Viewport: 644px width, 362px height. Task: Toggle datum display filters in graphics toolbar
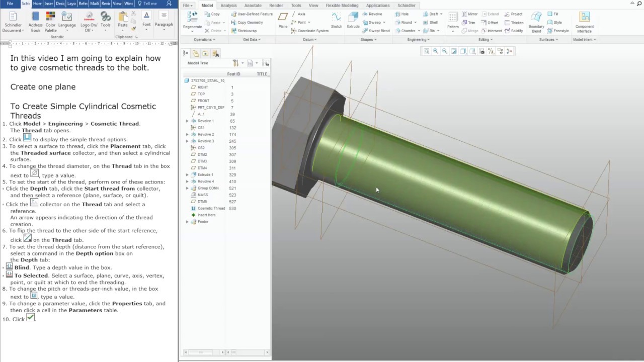tap(491, 51)
